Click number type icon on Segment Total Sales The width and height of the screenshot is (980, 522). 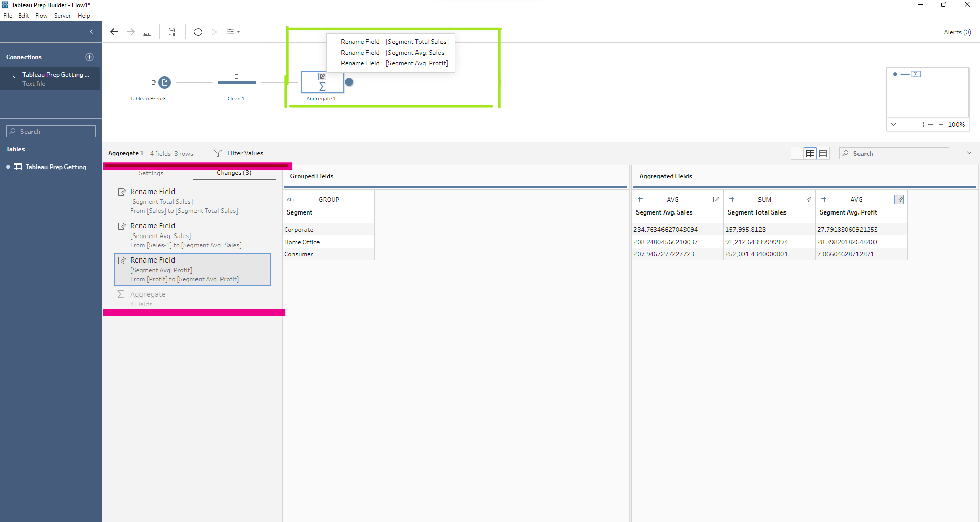pyautogui.click(x=732, y=199)
